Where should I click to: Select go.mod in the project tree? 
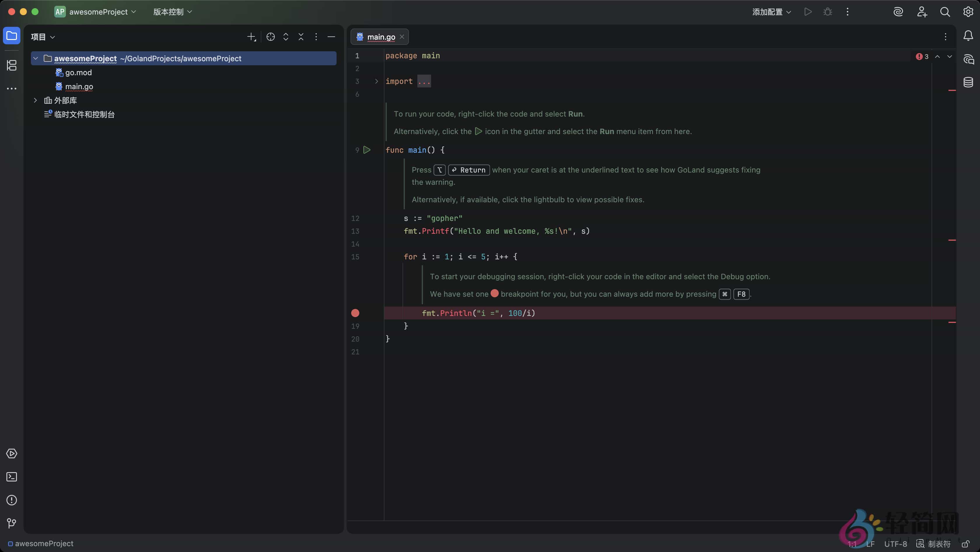[78, 72]
